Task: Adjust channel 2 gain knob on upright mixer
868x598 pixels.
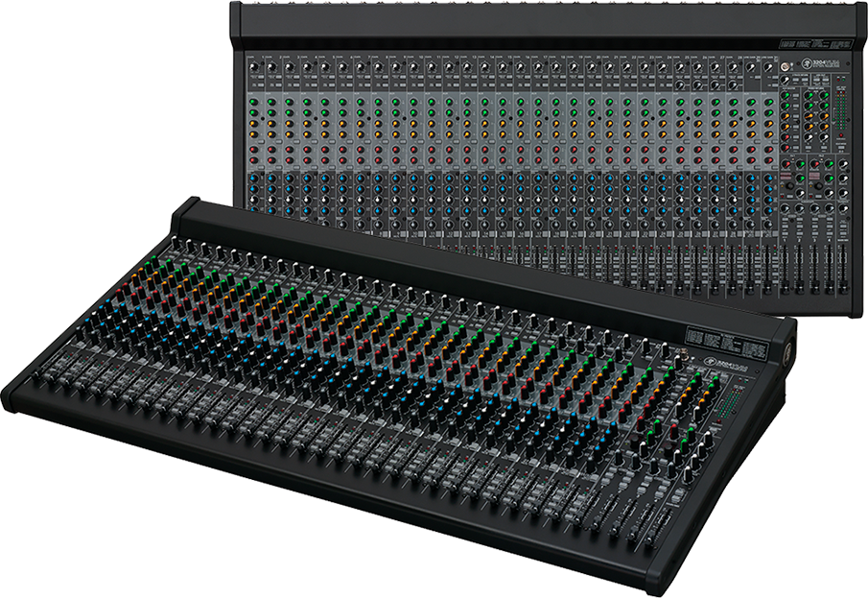Action: click(271, 67)
